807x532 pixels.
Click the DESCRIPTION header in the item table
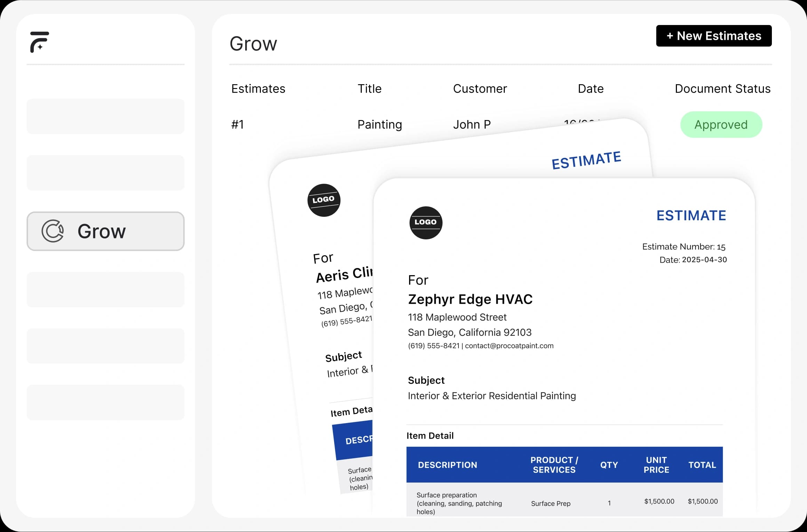[447, 465]
